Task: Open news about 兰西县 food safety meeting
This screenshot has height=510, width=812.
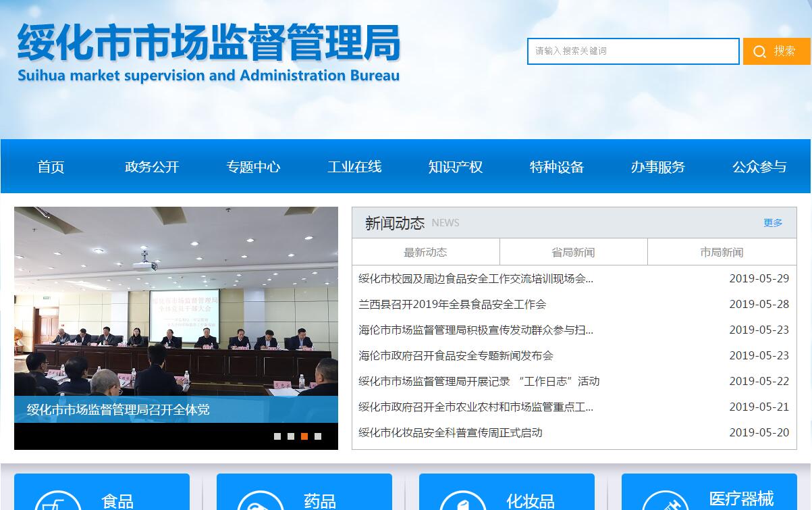Action: click(x=452, y=304)
